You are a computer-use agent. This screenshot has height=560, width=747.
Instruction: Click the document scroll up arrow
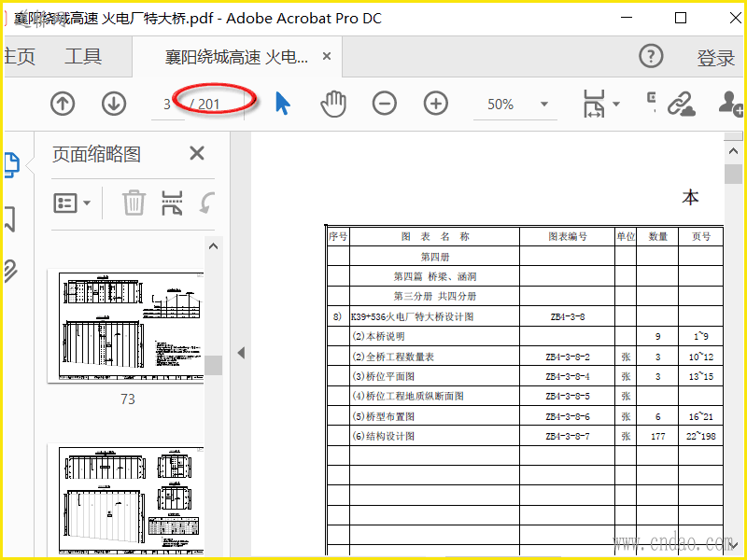[x=733, y=151]
